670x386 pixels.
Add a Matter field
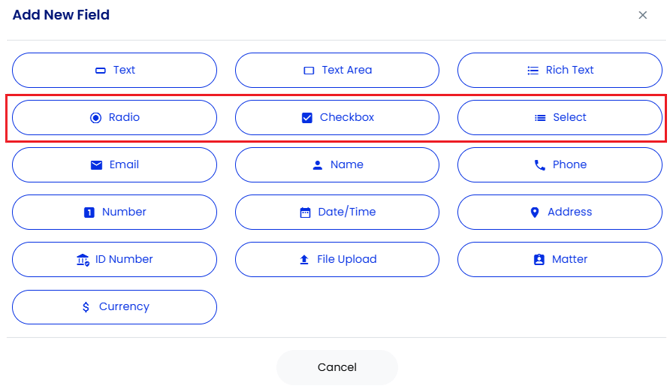point(560,259)
